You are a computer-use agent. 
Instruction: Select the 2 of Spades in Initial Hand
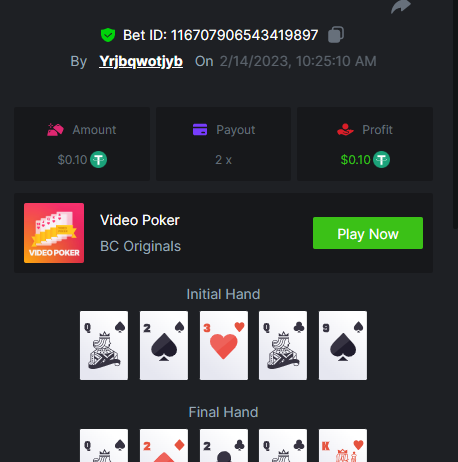pos(164,345)
